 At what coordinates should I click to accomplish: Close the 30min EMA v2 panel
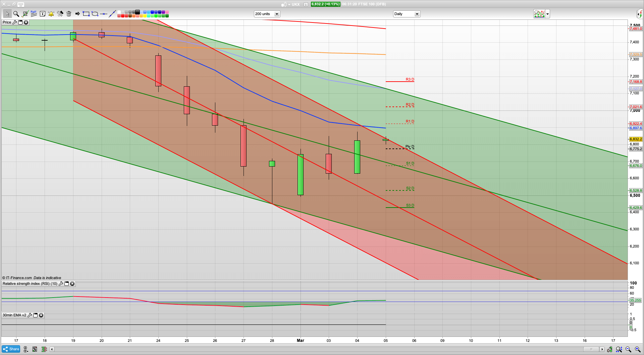tap(41, 315)
